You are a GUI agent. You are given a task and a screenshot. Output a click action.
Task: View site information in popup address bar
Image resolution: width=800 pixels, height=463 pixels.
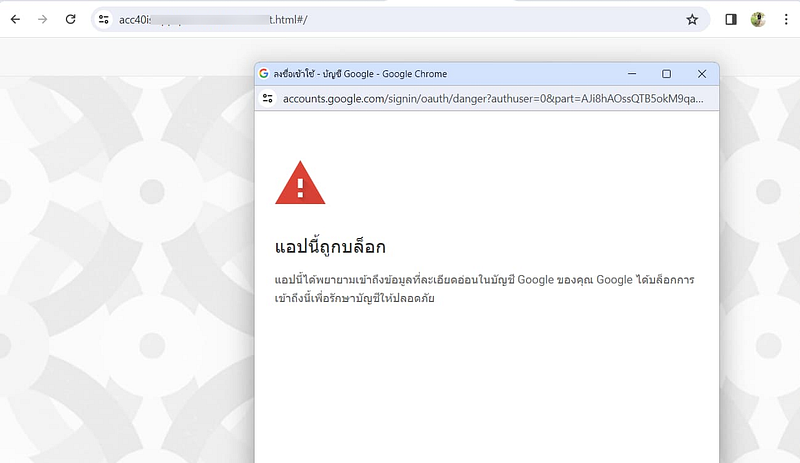point(268,98)
